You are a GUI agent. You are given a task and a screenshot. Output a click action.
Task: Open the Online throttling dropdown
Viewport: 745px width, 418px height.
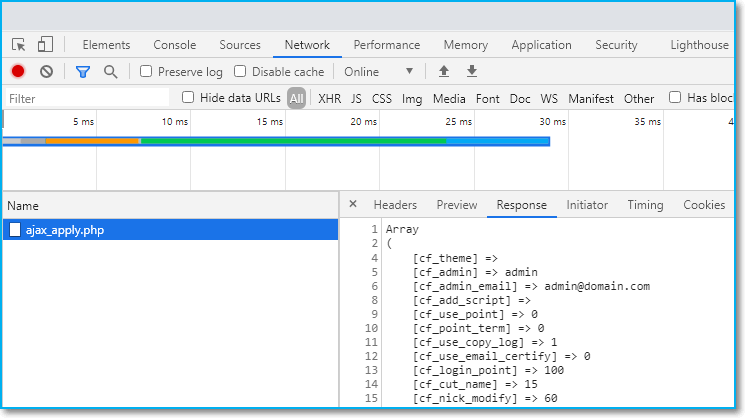tap(378, 72)
